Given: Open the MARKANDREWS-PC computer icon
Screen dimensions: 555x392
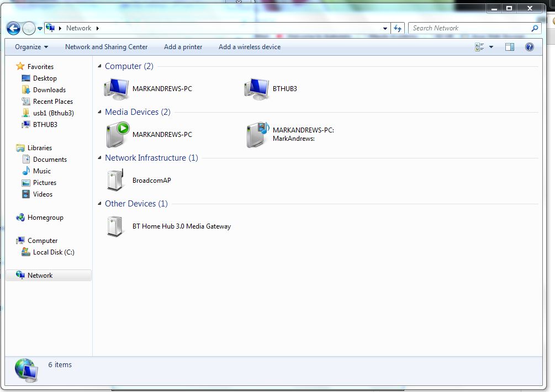Looking at the screenshot, I should coord(117,88).
